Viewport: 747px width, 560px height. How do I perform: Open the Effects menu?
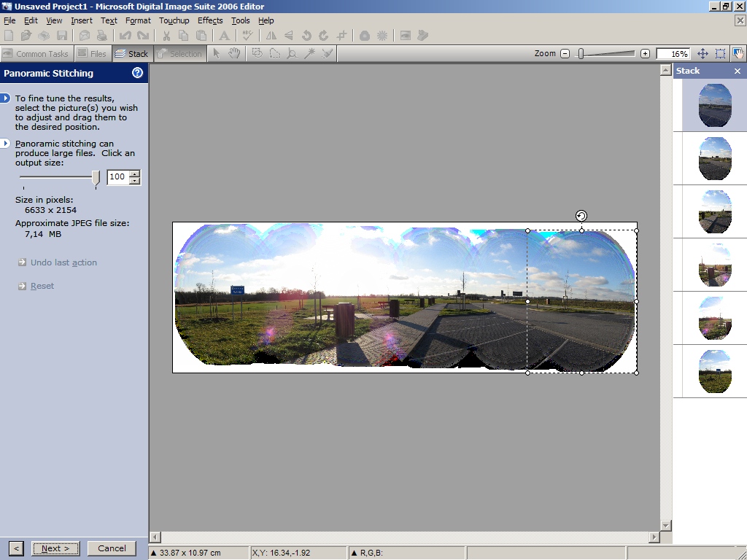pyautogui.click(x=210, y=20)
